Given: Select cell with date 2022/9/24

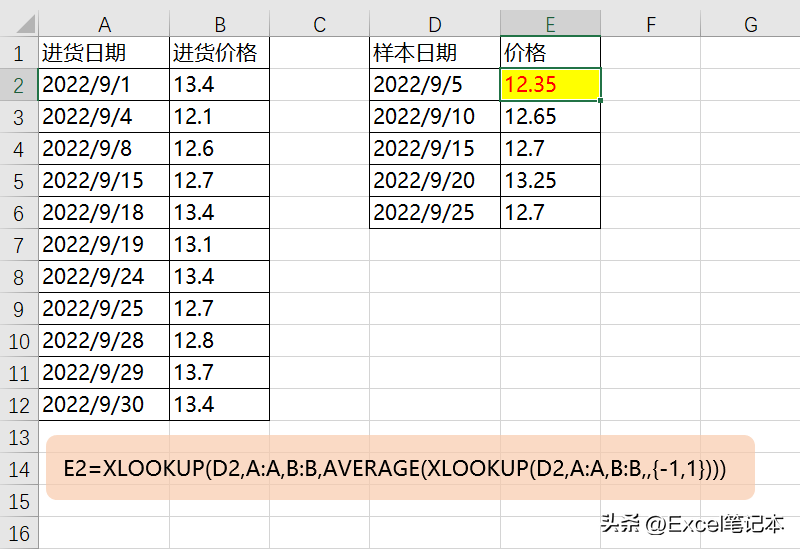Looking at the screenshot, I should (104, 277).
